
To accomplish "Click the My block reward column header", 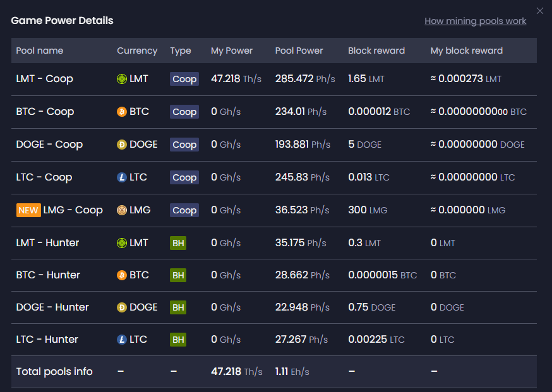I will (467, 50).
